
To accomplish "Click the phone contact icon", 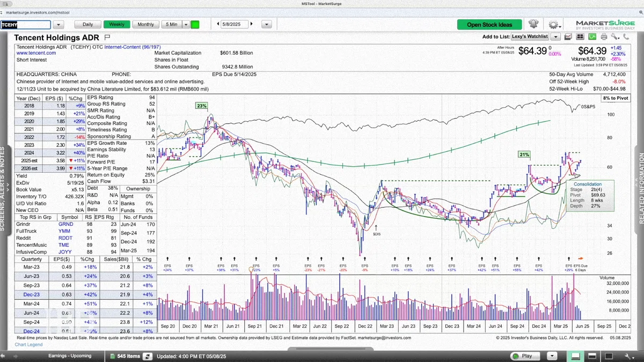I will pos(626,36).
